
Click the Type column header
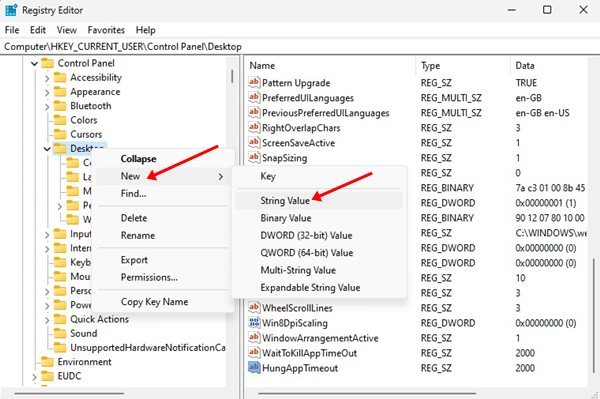point(464,65)
